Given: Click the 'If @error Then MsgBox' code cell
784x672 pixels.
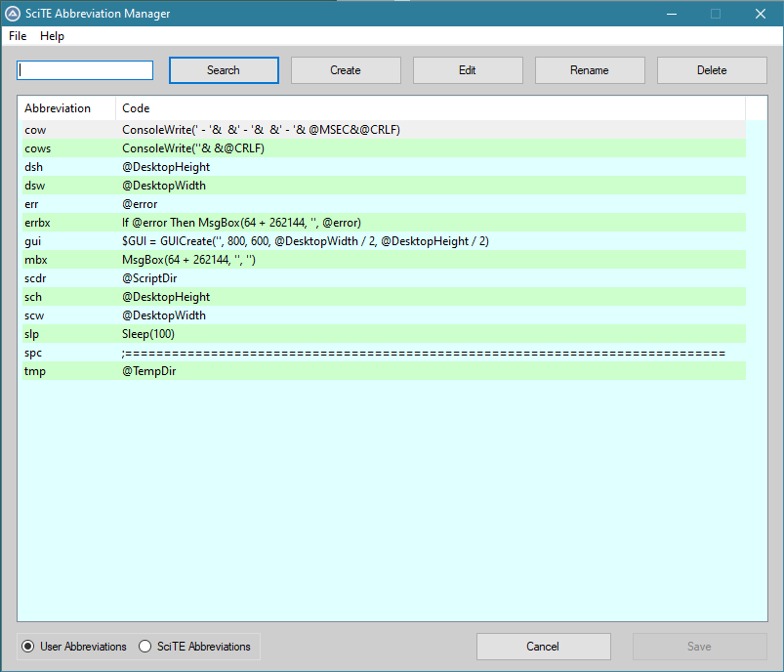Looking at the screenshot, I should (241, 222).
